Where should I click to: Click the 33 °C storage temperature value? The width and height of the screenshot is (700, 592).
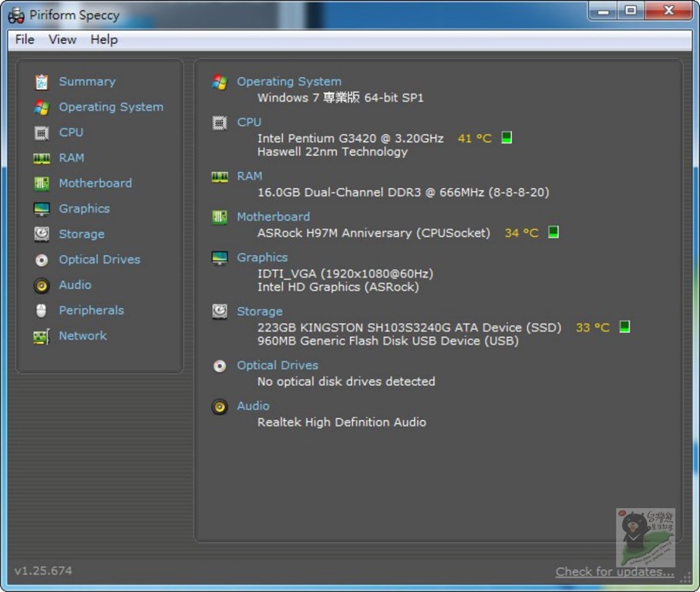point(593,328)
